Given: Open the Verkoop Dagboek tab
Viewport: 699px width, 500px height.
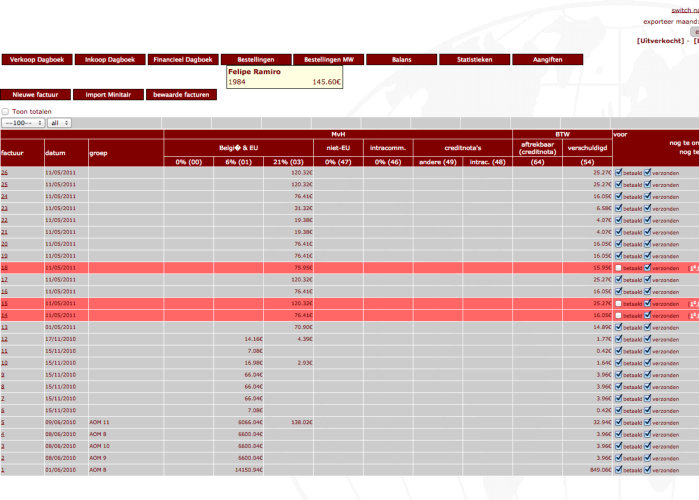Looking at the screenshot, I should 37,59.
